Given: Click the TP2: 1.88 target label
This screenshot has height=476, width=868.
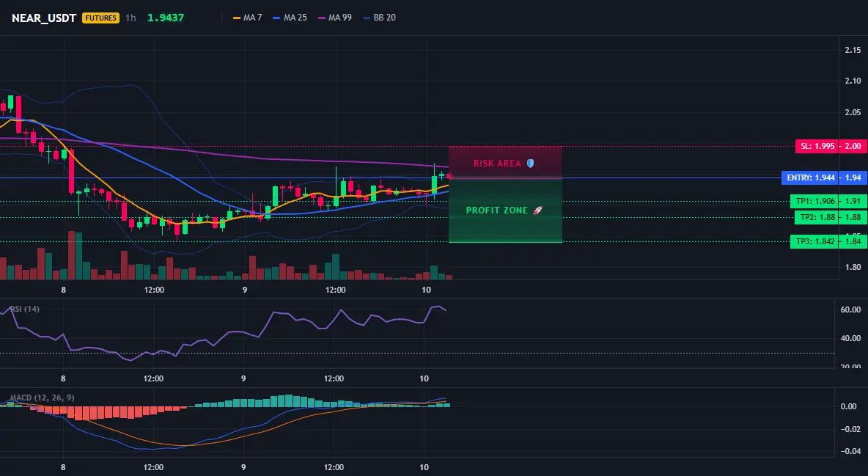Looking at the screenshot, I should click(816, 217).
